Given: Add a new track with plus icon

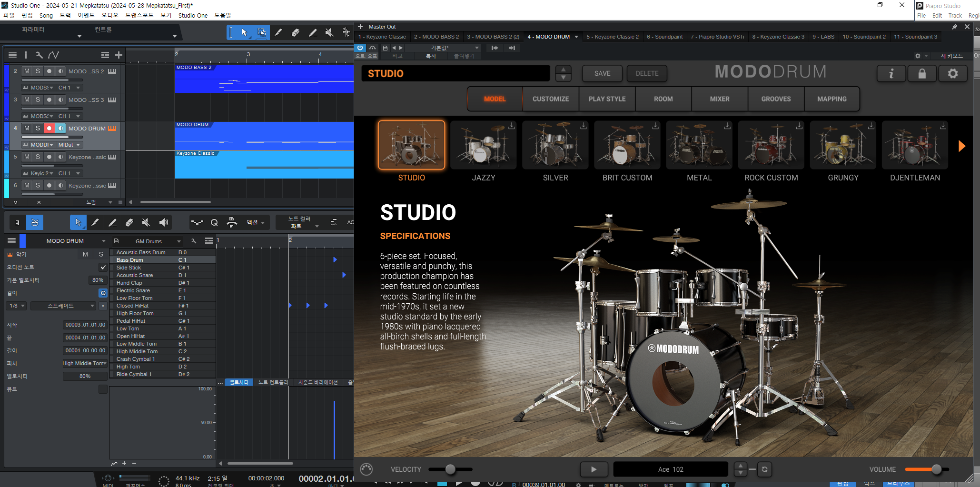Looking at the screenshot, I should tap(119, 55).
